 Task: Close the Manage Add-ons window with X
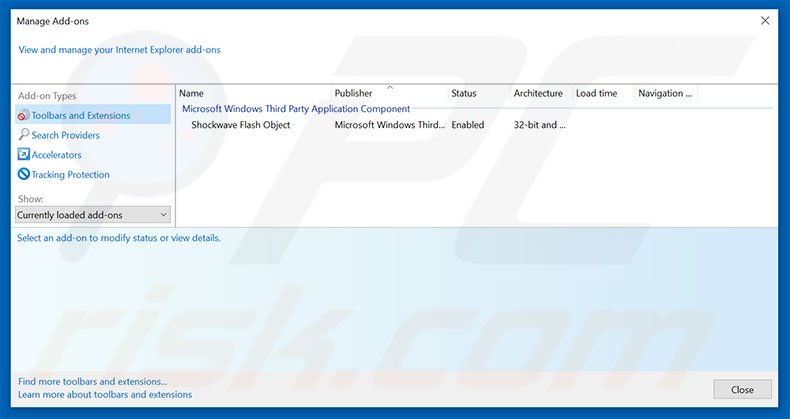click(x=765, y=21)
